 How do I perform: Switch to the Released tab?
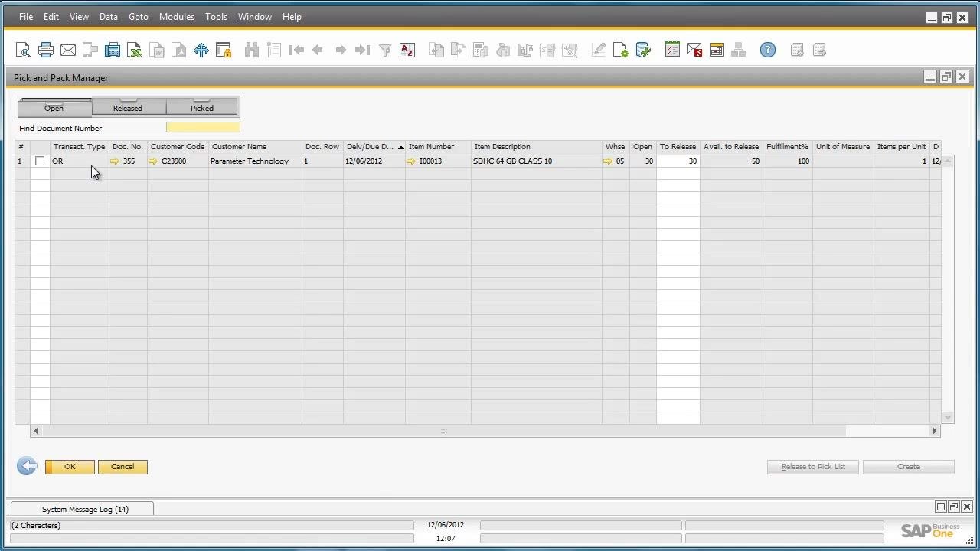128,107
